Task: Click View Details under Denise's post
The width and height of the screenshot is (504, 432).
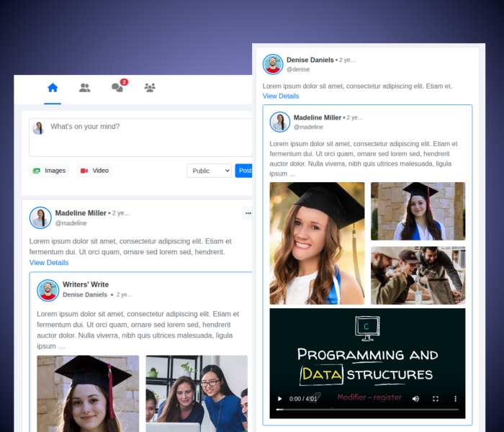Action: 281,96
